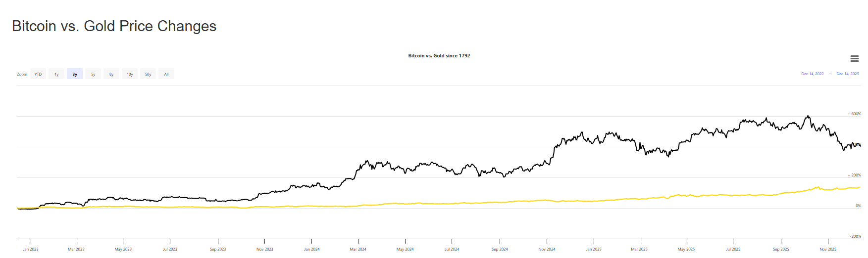
Task: Zoom chart to 10y range
Action: pos(130,74)
